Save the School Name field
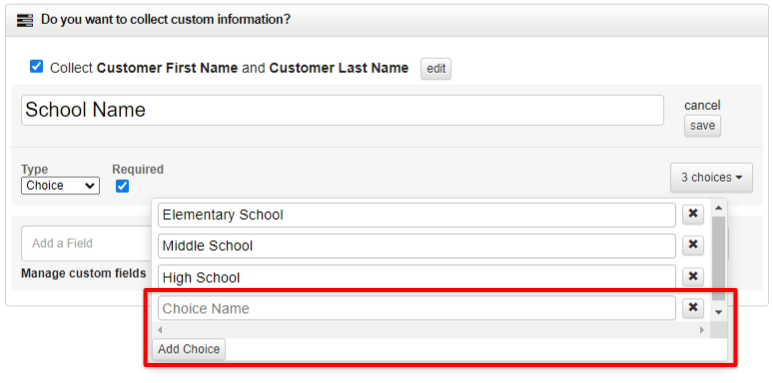773x383 pixels. 702,126
